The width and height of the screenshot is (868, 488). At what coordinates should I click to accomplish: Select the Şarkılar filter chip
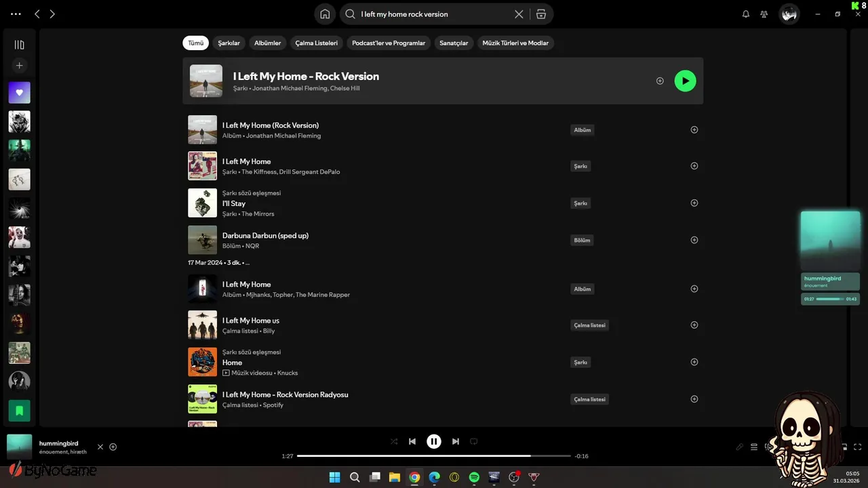tap(229, 43)
